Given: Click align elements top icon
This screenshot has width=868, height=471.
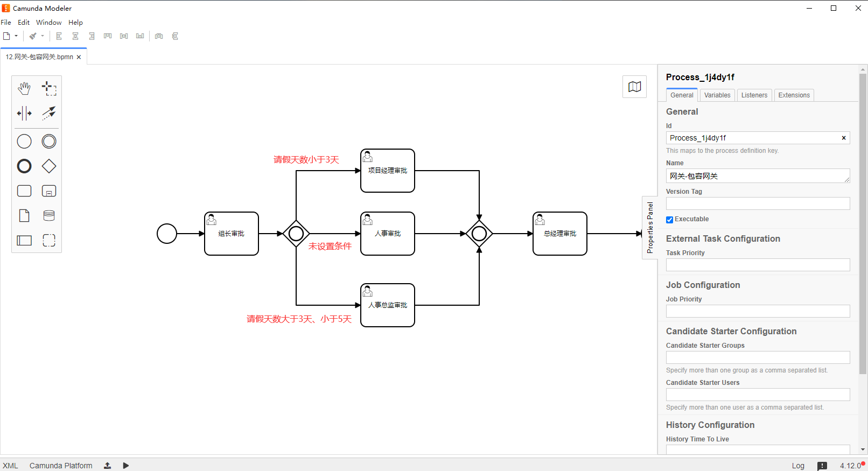Looking at the screenshot, I should point(108,36).
